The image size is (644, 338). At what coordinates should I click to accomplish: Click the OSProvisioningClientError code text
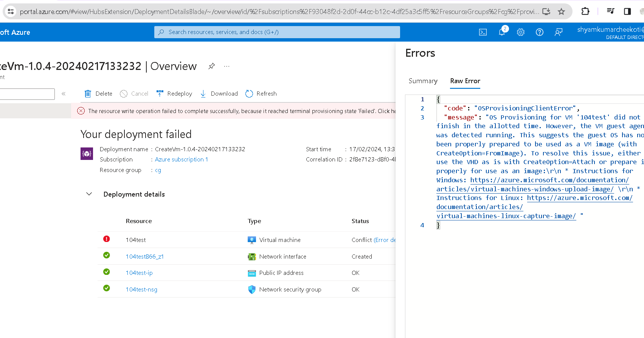[525, 108]
